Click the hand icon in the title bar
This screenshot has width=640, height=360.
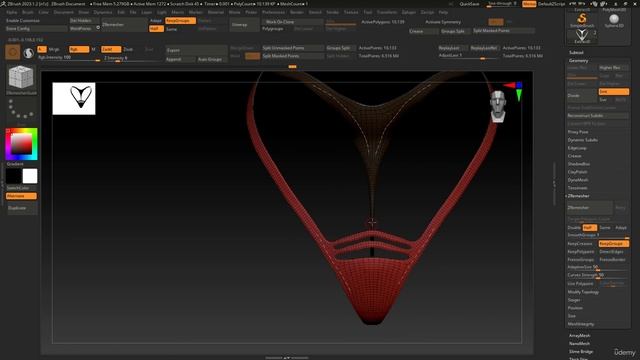click(594, 3)
